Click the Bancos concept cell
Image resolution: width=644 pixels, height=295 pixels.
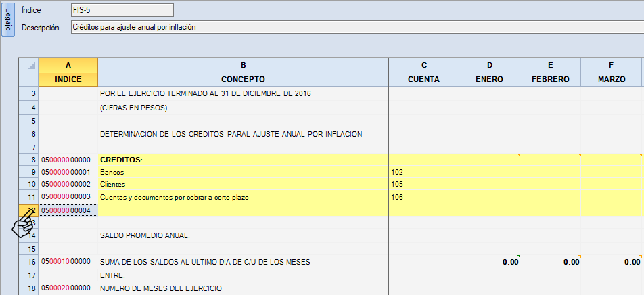tap(243, 173)
